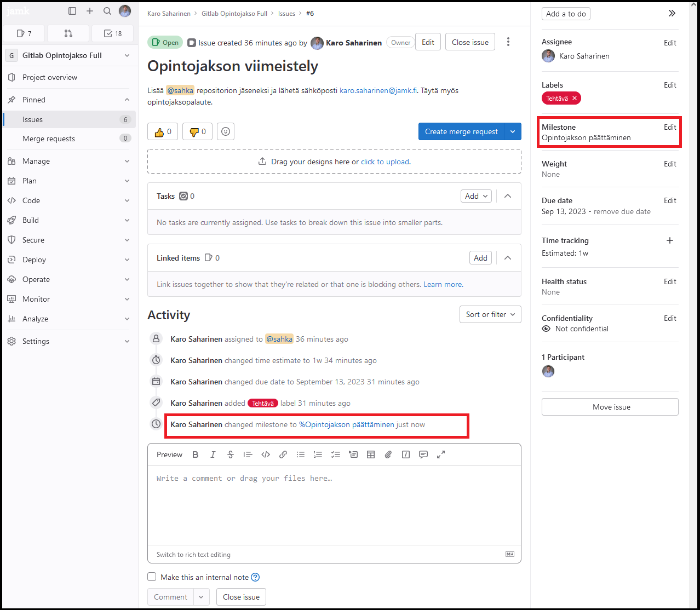This screenshot has height=610, width=700.
Task: Click the Move issue button
Action: coord(610,407)
